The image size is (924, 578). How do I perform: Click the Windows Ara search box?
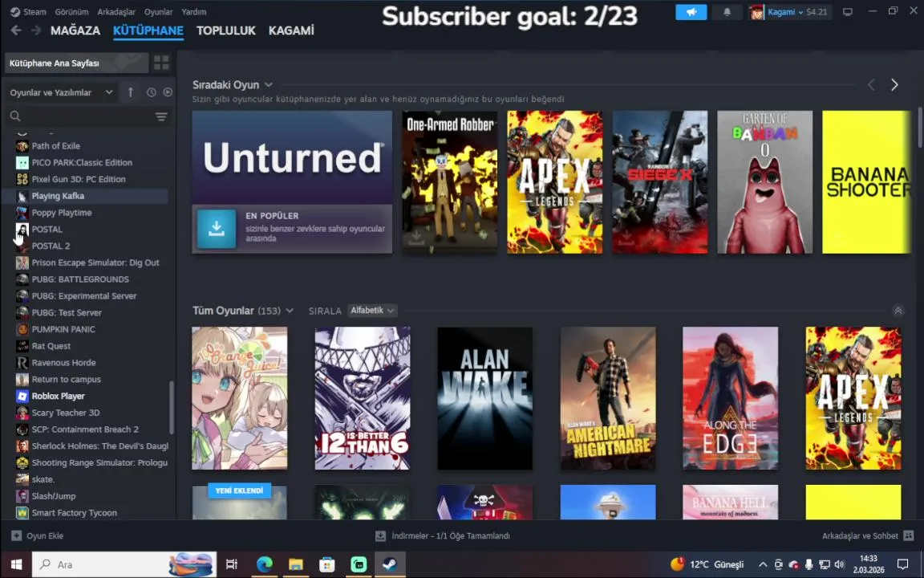pyautogui.click(x=124, y=564)
